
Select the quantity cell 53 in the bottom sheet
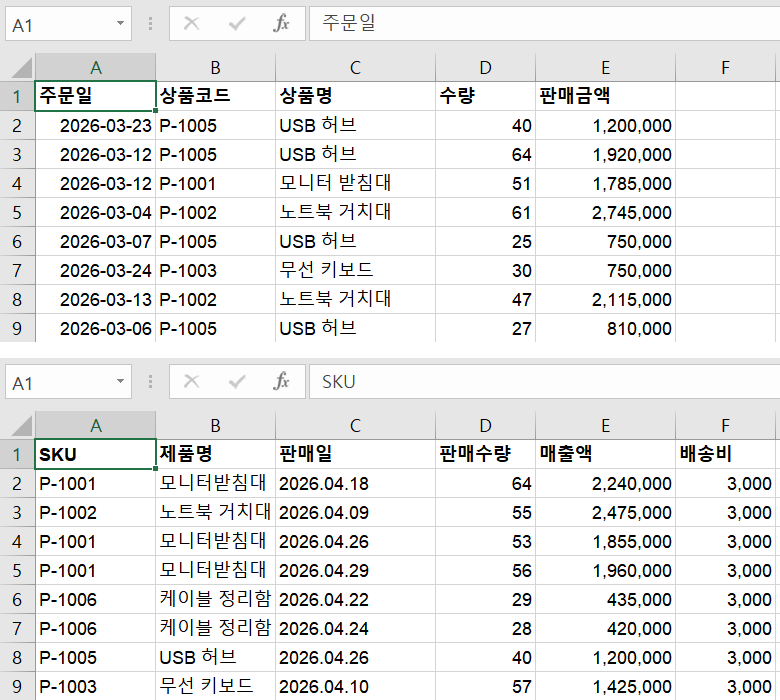[486, 541]
